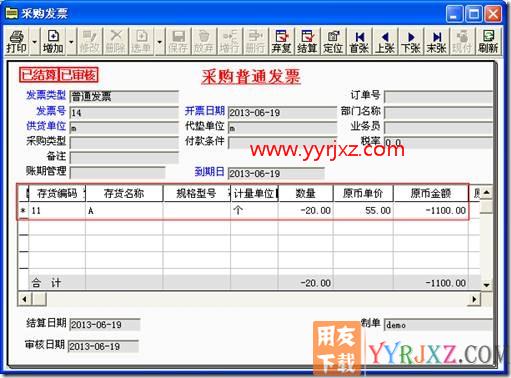This screenshot has height=378, width=511.
Task: Click the 原币单价 column header
Action: click(x=363, y=193)
